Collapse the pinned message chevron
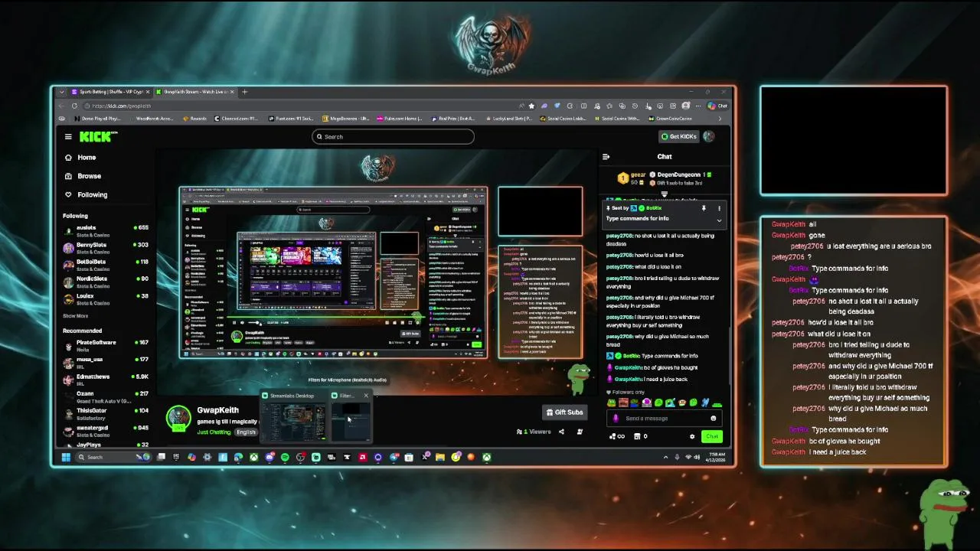This screenshot has width=980, height=551. pyautogui.click(x=719, y=220)
